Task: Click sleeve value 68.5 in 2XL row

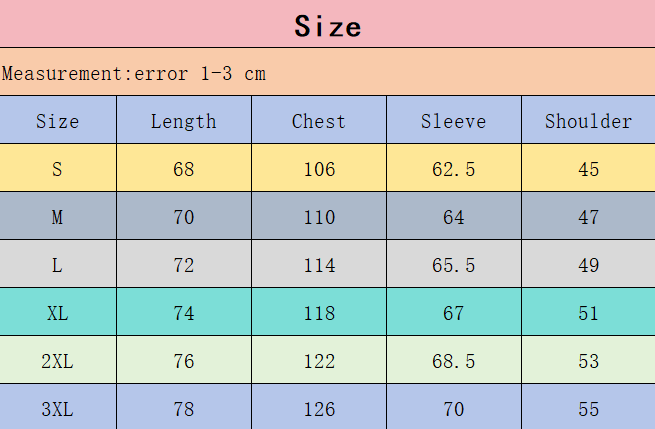Action: [x=453, y=361]
